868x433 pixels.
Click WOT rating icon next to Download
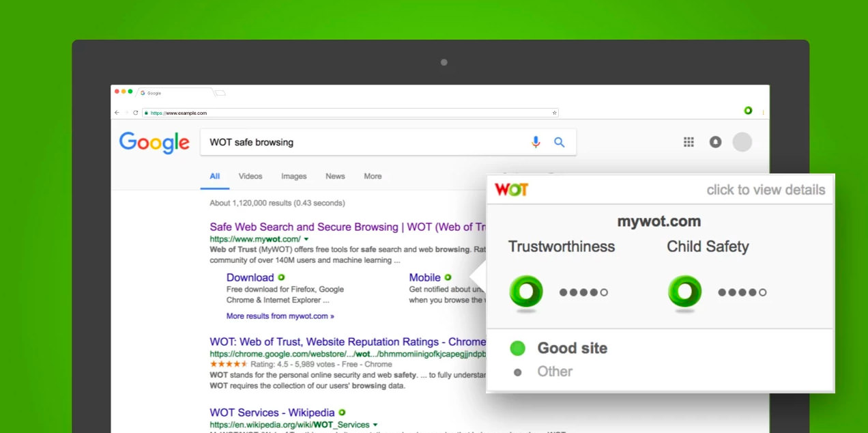click(281, 277)
